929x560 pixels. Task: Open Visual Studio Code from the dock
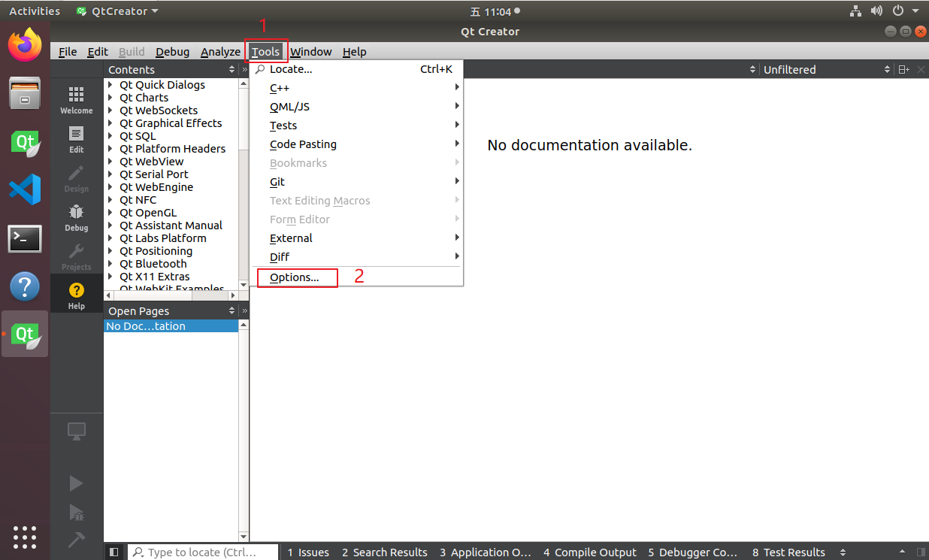coord(25,190)
